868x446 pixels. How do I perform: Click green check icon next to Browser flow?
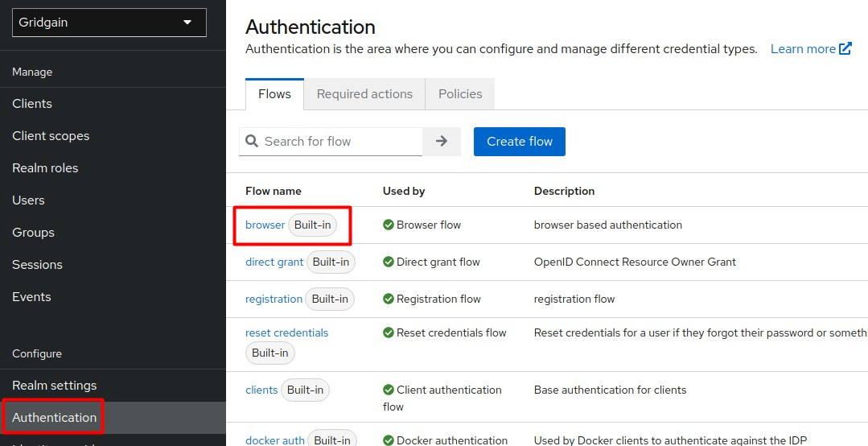tap(388, 225)
